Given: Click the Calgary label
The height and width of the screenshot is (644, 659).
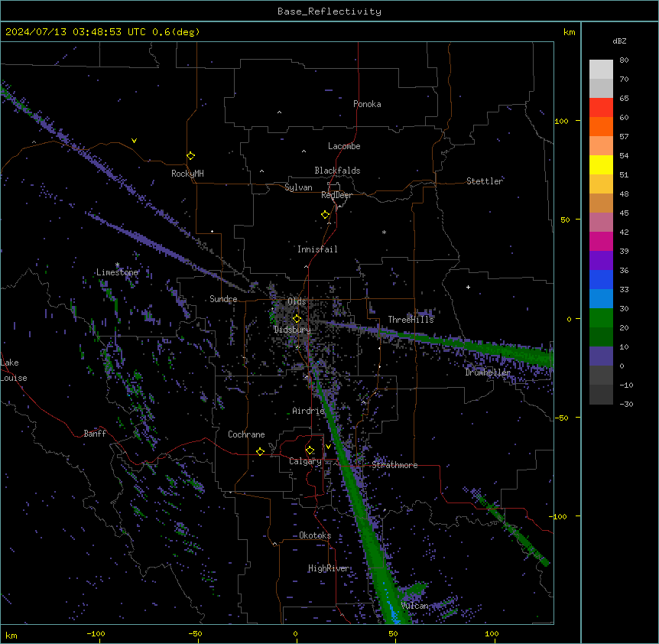Looking at the screenshot, I should [305, 461].
